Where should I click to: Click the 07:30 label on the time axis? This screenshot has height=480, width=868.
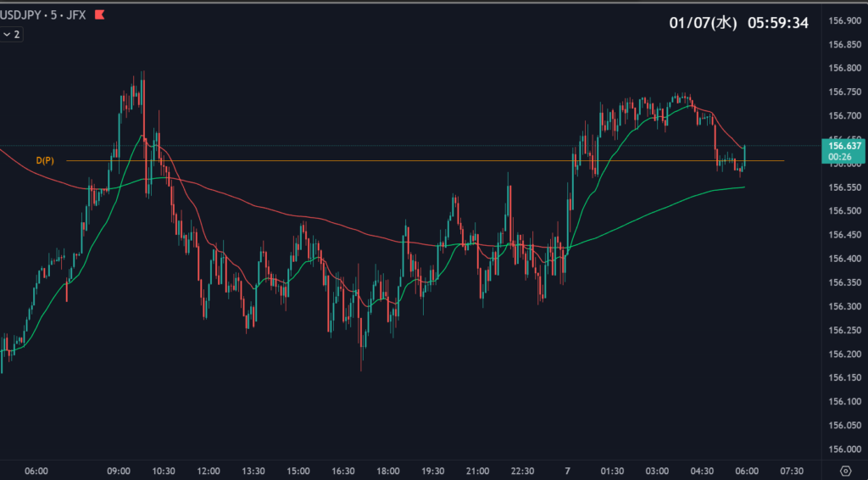[x=791, y=472]
